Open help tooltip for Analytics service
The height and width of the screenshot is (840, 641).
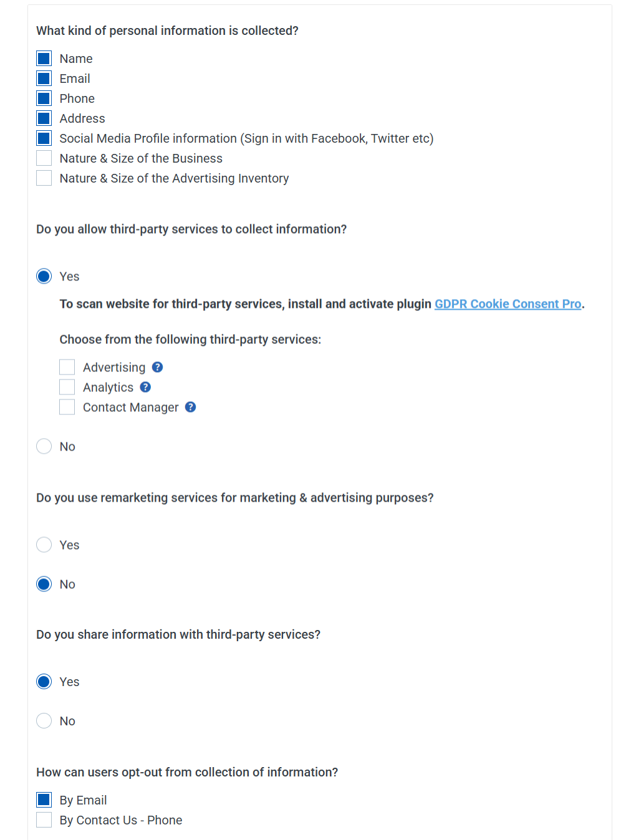click(x=145, y=387)
